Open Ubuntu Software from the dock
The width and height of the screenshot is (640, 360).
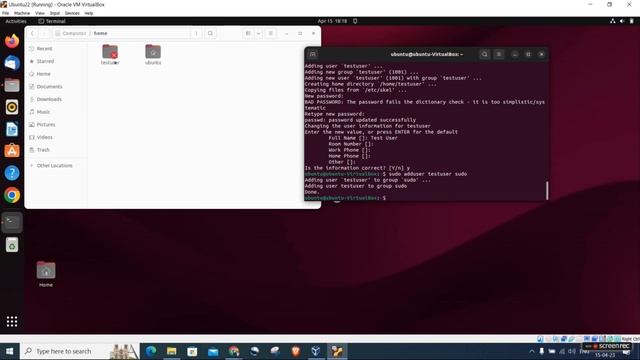click(12, 151)
